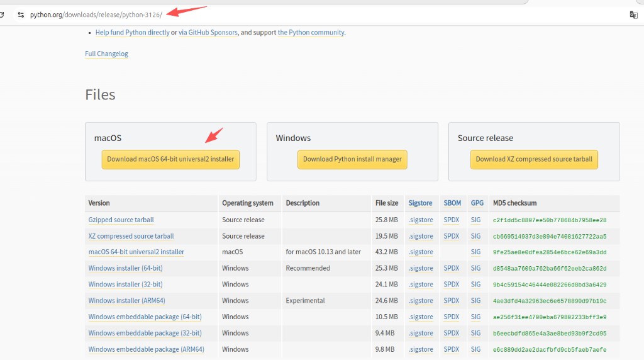The height and width of the screenshot is (360, 644).
Task: Click macOS 64-bit universal2 installer table link
Action: tap(136, 252)
